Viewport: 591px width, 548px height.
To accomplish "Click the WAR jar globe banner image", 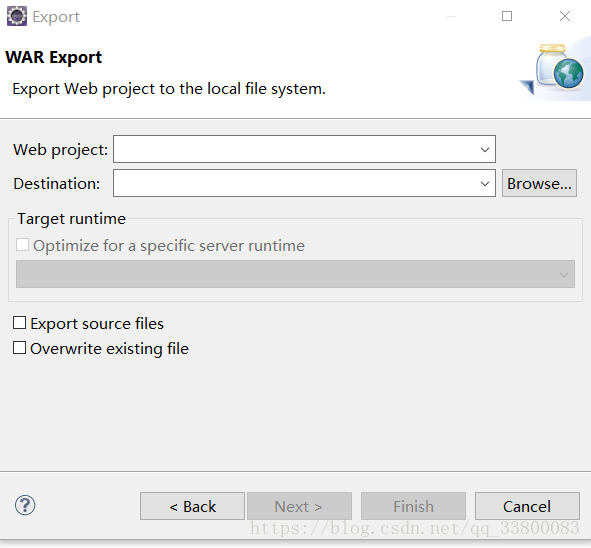I will pyautogui.click(x=554, y=69).
